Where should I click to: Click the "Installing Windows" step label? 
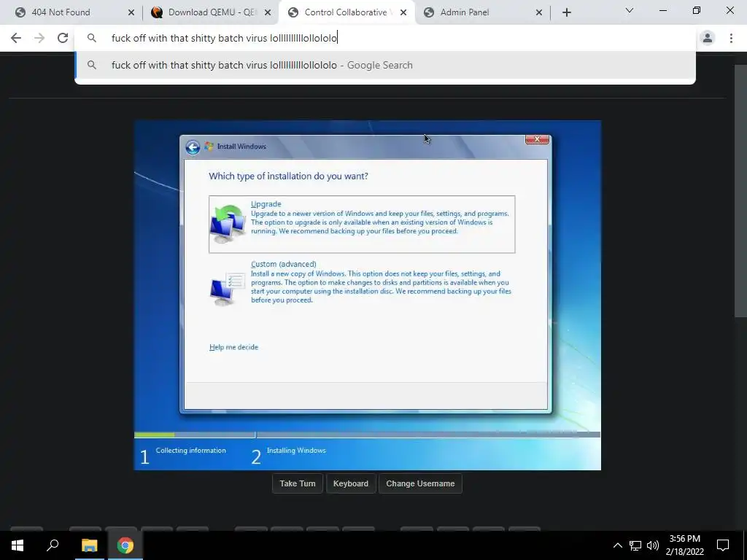point(296,451)
